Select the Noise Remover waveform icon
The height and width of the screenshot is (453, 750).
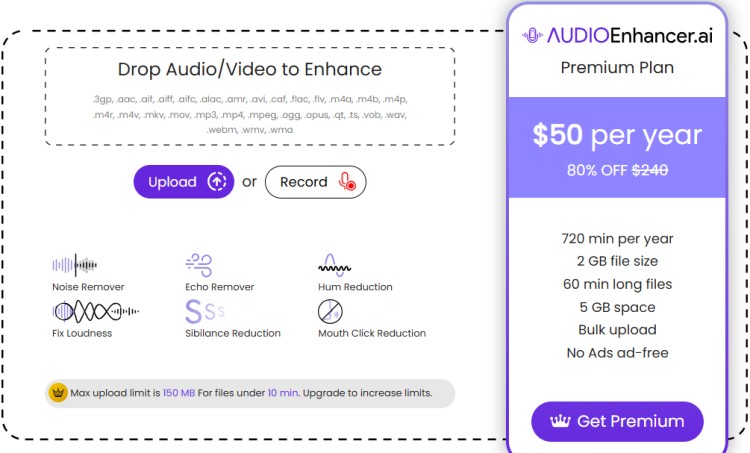tap(75, 265)
